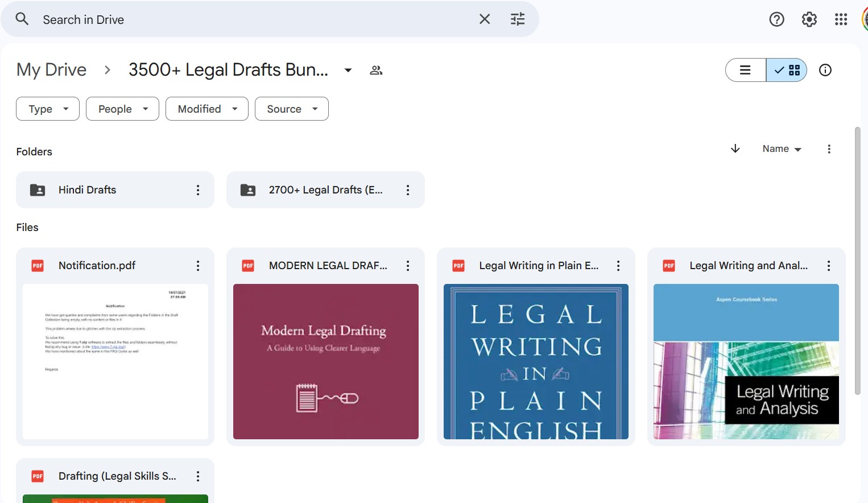Go to My Drive breadcrumb
The height and width of the screenshot is (503, 868).
(52, 70)
